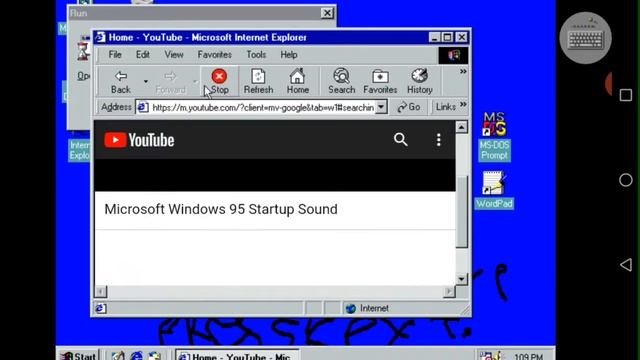Screen dimensions: 640x360
Task: Go to the Home page
Action: [x=298, y=82]
